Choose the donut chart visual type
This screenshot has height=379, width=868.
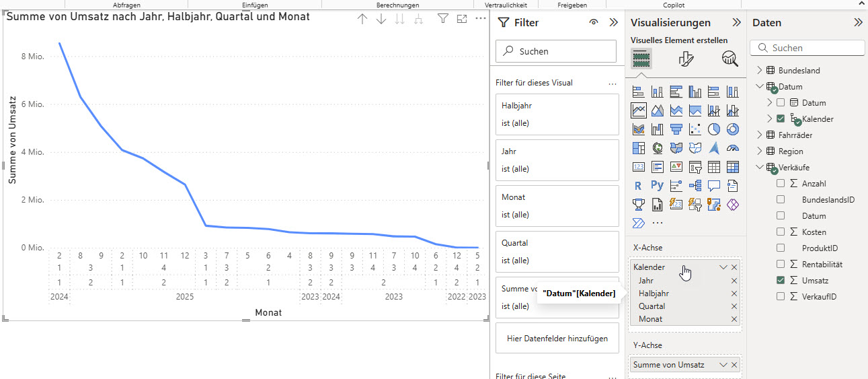point(733,129)
